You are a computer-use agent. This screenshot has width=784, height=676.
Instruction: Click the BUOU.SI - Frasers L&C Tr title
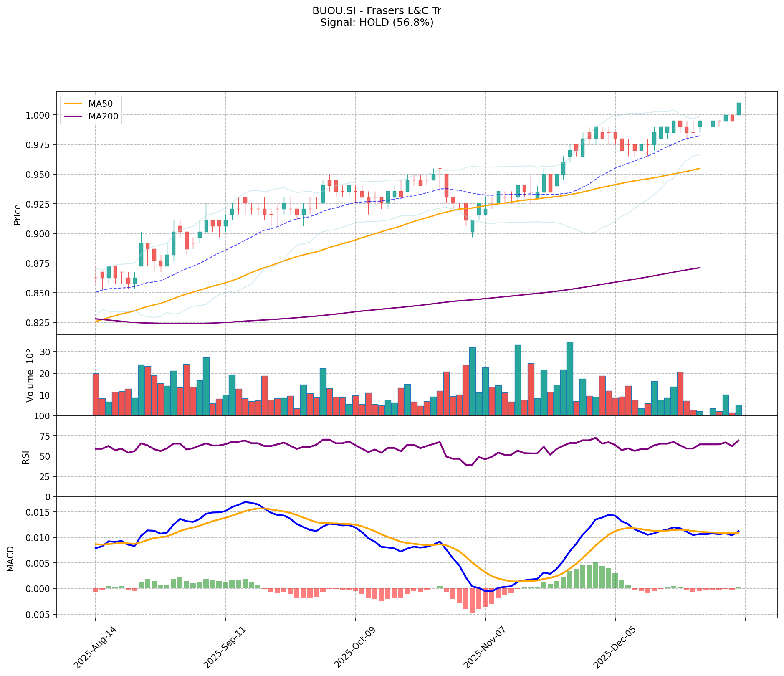click(x=377, y=10)
